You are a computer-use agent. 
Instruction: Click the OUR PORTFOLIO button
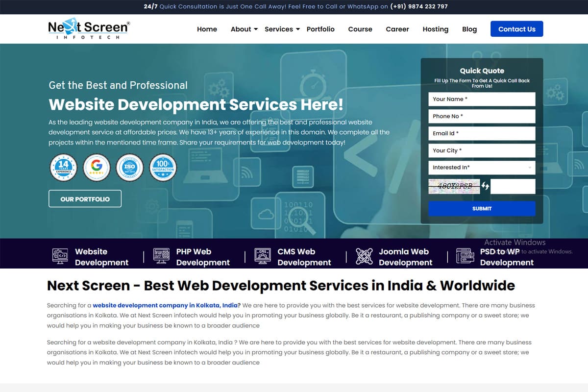tap(85, 199)
